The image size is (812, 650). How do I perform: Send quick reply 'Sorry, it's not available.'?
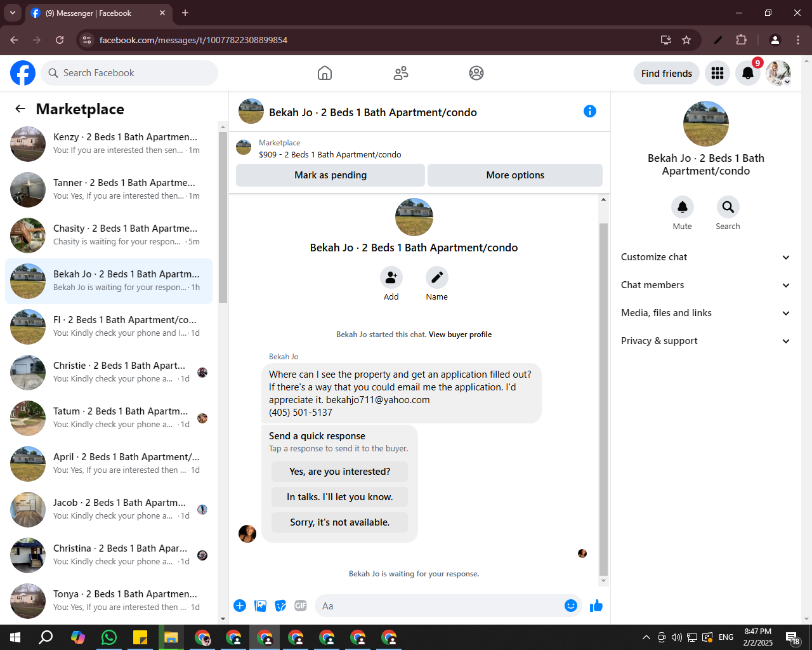coord(339,522)
